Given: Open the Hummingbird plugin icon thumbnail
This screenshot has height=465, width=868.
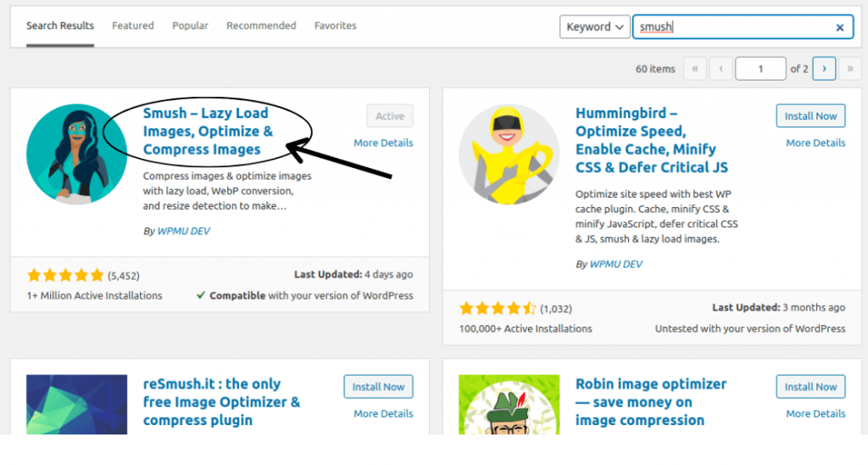Looking at the screenshot, I should 509,154.
